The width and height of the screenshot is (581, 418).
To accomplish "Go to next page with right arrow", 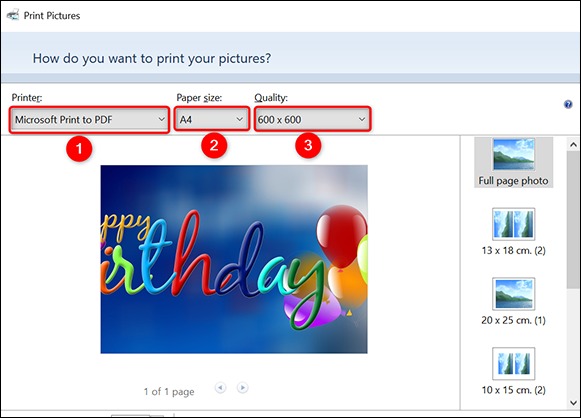I will 242,388.
